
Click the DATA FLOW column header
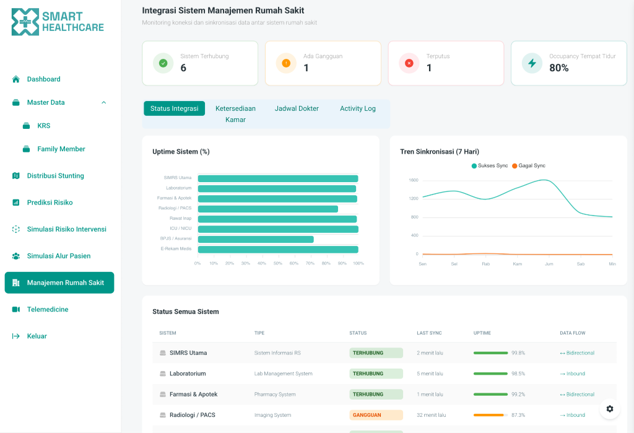click(572, 333)
